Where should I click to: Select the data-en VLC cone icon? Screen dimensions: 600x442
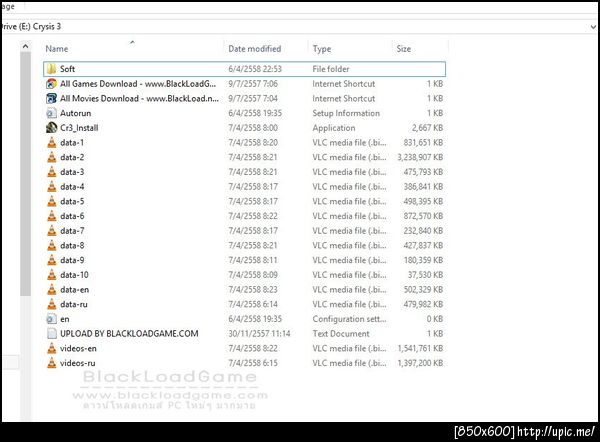pyautogui.click(x=51, y=290)
